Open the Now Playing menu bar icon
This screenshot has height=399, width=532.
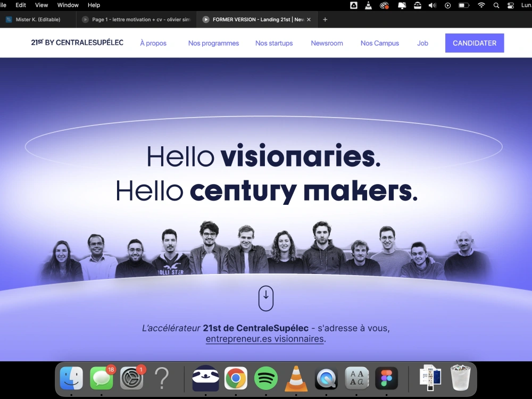(x=448, y=5)
